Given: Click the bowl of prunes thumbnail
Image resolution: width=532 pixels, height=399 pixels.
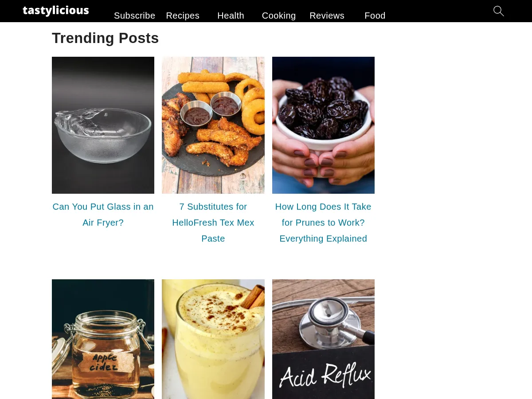Looking at the screenshot, I should pyautogui.click(x=323, y=125).
